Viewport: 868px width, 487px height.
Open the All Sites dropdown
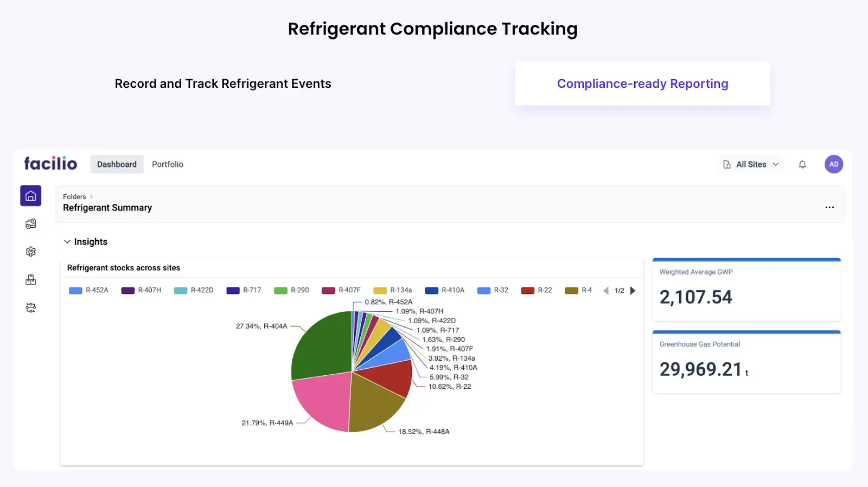tap(752, 164)
